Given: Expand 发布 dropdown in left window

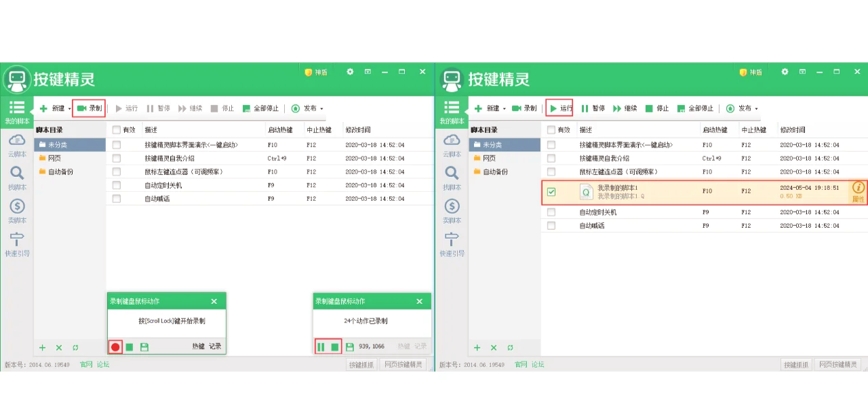Looking at the screenshot, I should tap(321, 109).
